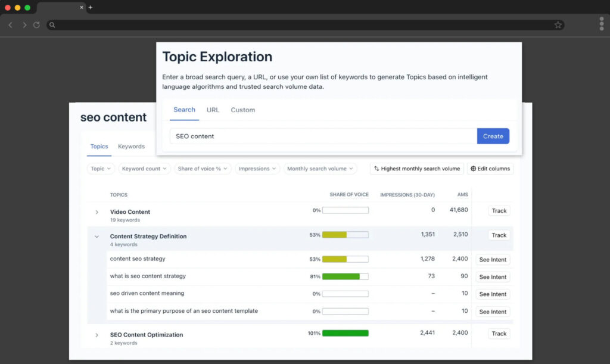This screenshot has width=610, height=364.
Task: Click keyword 'seo driven content meaning'
Action: pyautogui.click(x=147, y=293)
